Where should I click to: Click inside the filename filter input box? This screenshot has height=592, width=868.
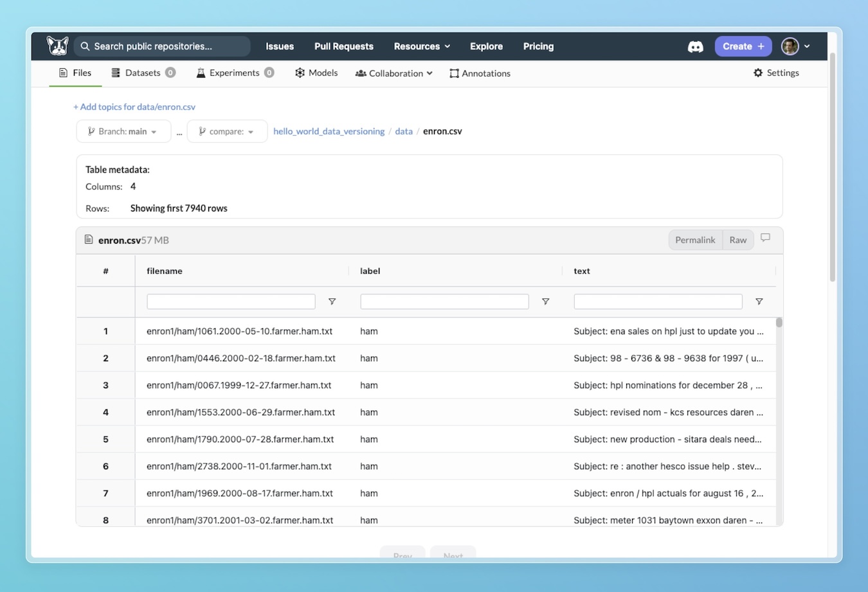click(230, 301)
